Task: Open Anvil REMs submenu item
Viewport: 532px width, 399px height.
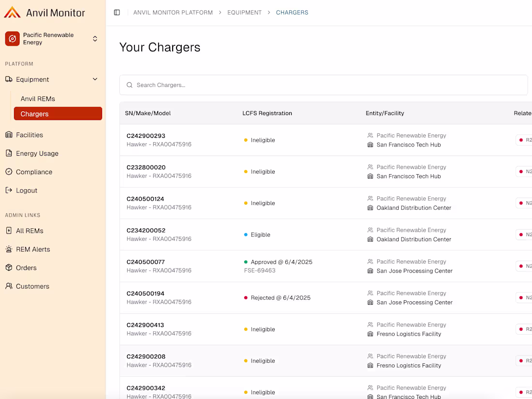Action: pyautogui.click(x=38, y=99)
